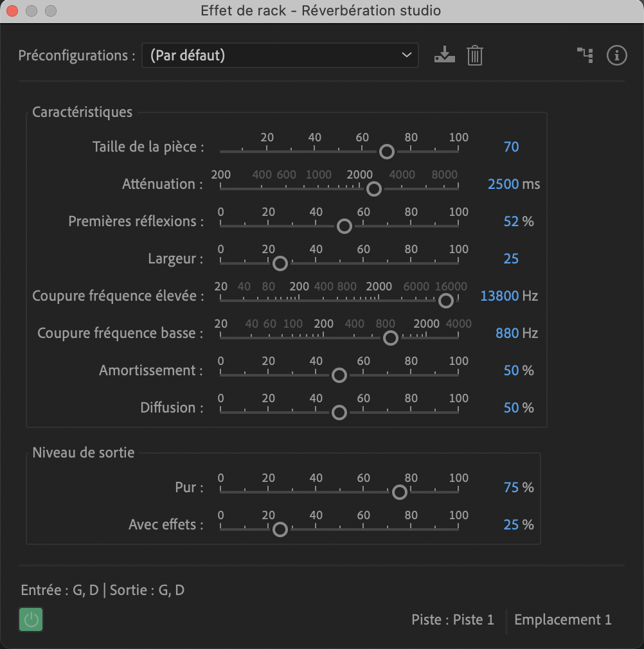The image size is (644, 649).
Task: Toggle the green effect power button
Action: pyautogui.click(x=31, y=619)
